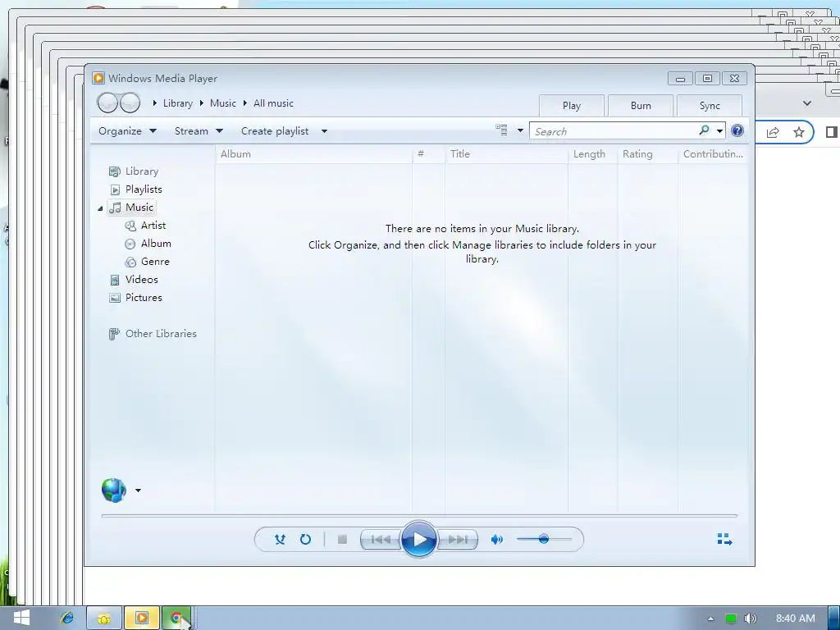
Task: Sort by the # column header
Action: pos(428,154)
